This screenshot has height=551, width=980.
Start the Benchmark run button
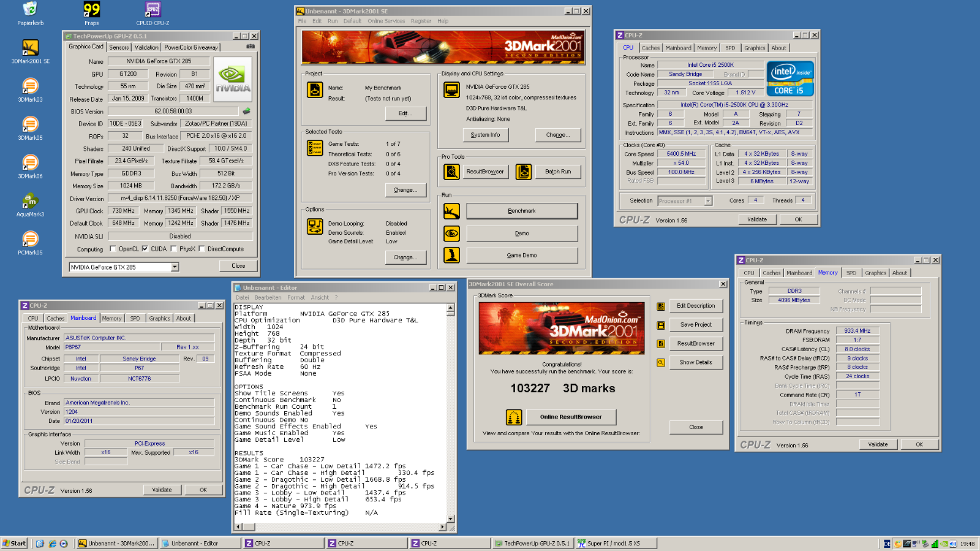click(x=522, y=211)
